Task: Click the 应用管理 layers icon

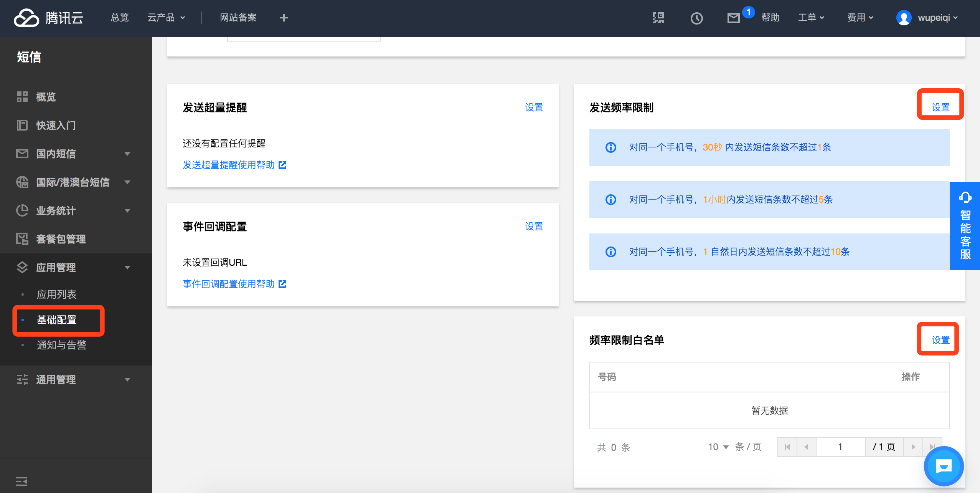Action: click(x=22, y=267)
